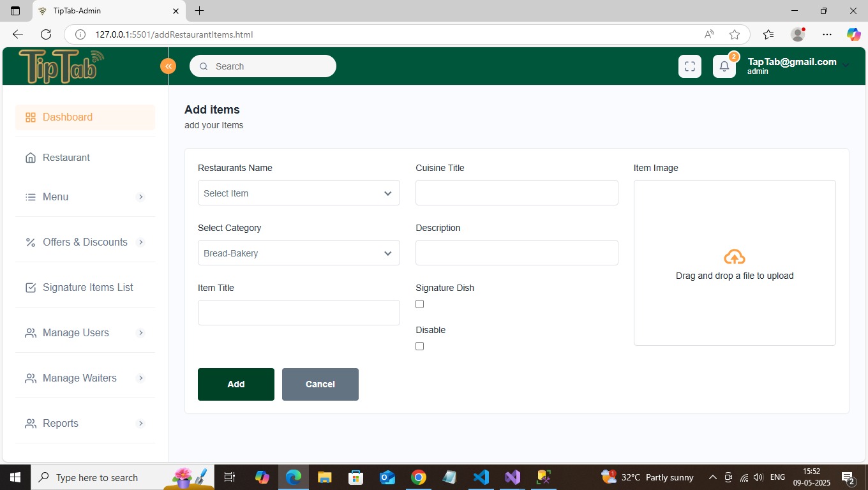Click the notification bell icon

(724, 66)
